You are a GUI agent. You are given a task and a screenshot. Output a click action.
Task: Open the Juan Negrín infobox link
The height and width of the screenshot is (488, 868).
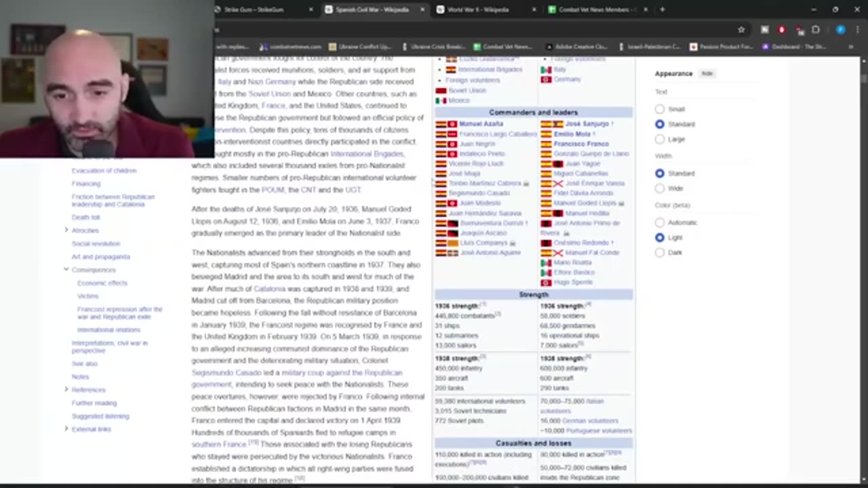(x=477, y=144)
